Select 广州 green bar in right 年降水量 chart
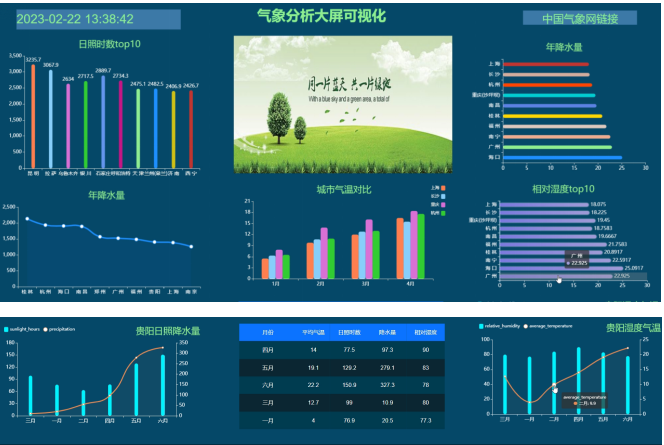 click(x=557, y=147)
